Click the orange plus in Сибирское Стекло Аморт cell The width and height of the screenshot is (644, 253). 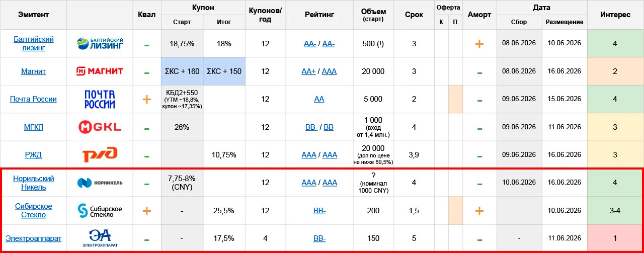tap(479, 211)
